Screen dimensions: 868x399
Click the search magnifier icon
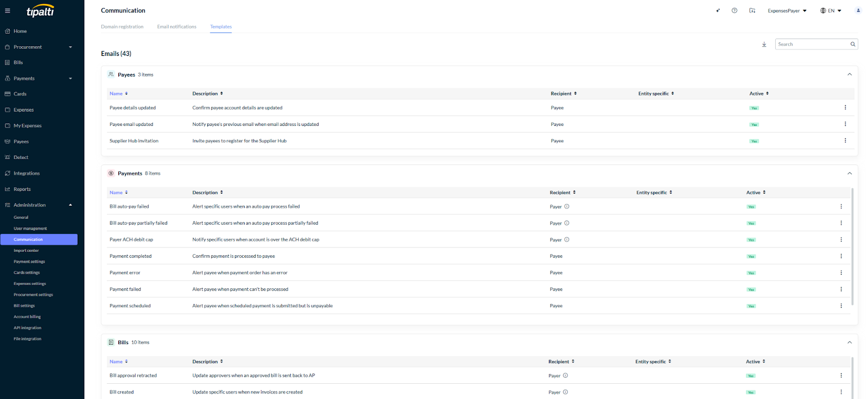[x=853, y=45]
